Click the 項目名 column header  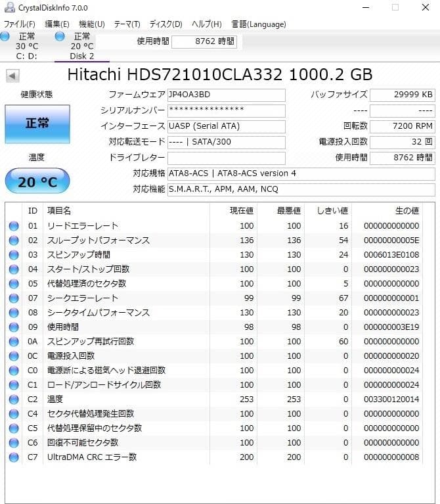point(59,211)
